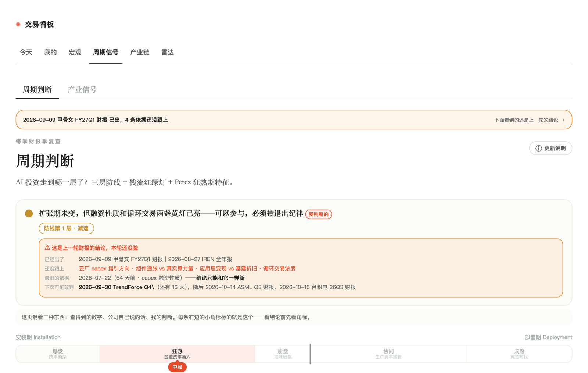This screenshot has height=373, width=588.
Task: Open the 宏观 tab
Action: click(75, 52)
